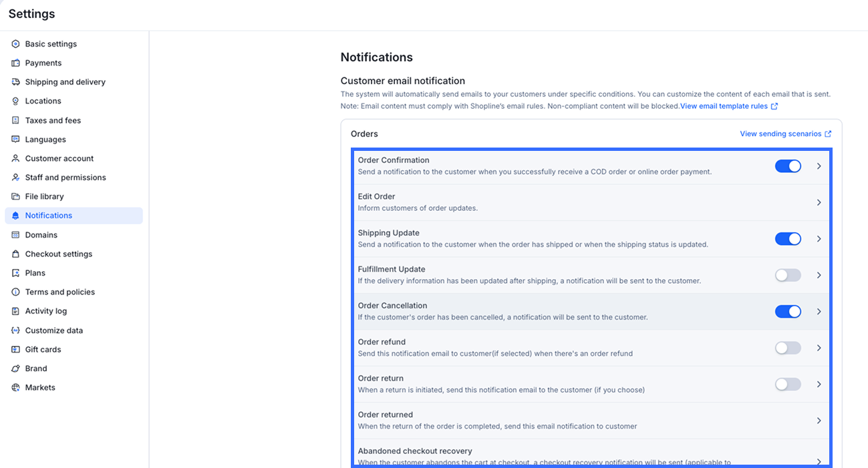Toggle off Order Cancellation notifications
The width and height of the screenshot is (868, 468).
click(x=788, y=312)
